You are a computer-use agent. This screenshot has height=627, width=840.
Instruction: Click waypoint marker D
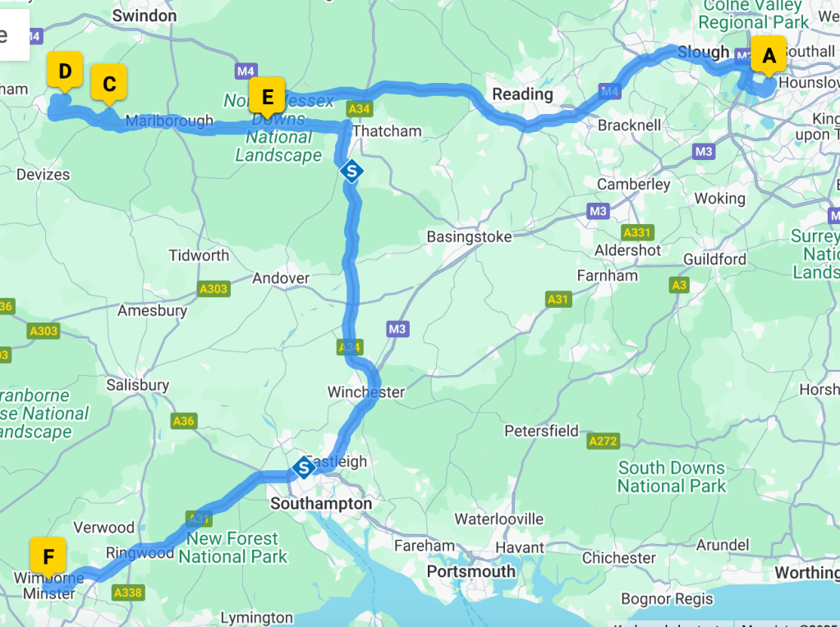pyautogui.click(x=65, y=71)
